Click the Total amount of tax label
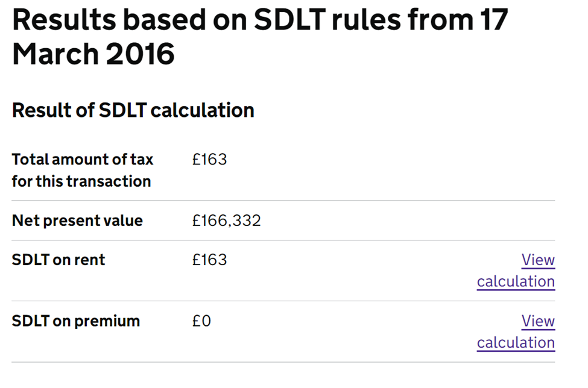The width and height of the screenshot is (588, 388). [x=82, y=159]
